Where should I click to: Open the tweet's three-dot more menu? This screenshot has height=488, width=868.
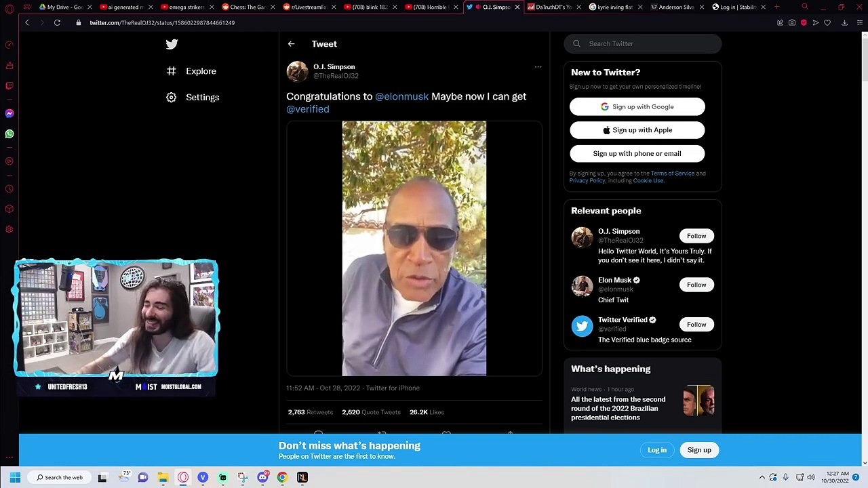tap(538, 67)
